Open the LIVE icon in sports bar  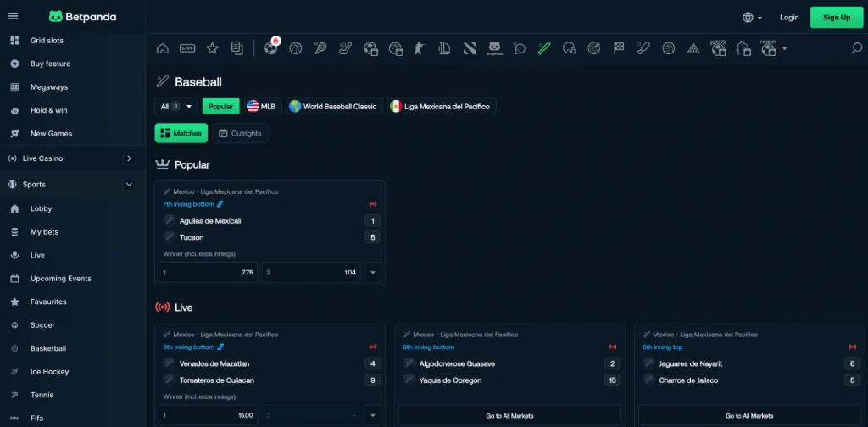pyautogui.click(x=187, y=48)
